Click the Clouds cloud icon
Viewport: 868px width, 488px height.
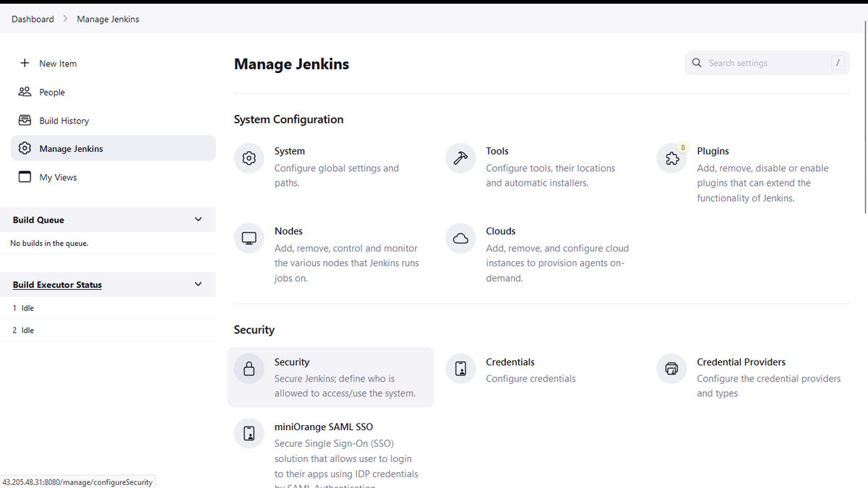(x=460, y=239)
